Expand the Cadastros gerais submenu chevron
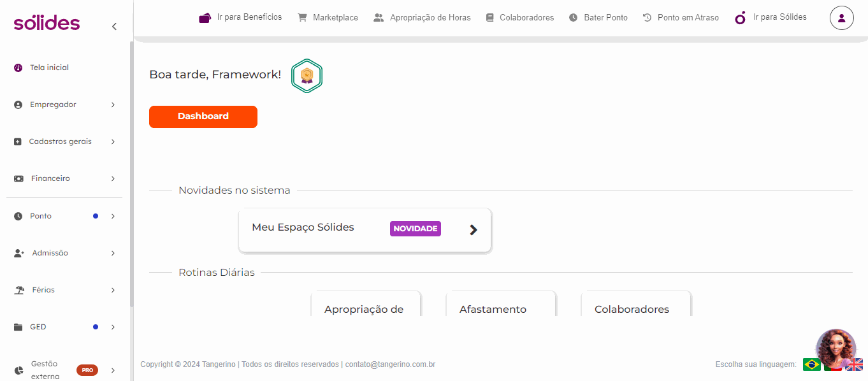Screen dimensions: 868x381 [113, 141]
